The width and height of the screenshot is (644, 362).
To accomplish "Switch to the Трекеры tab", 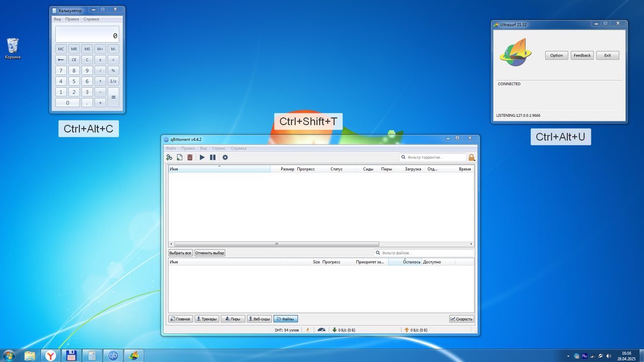I will coord(207,319).
